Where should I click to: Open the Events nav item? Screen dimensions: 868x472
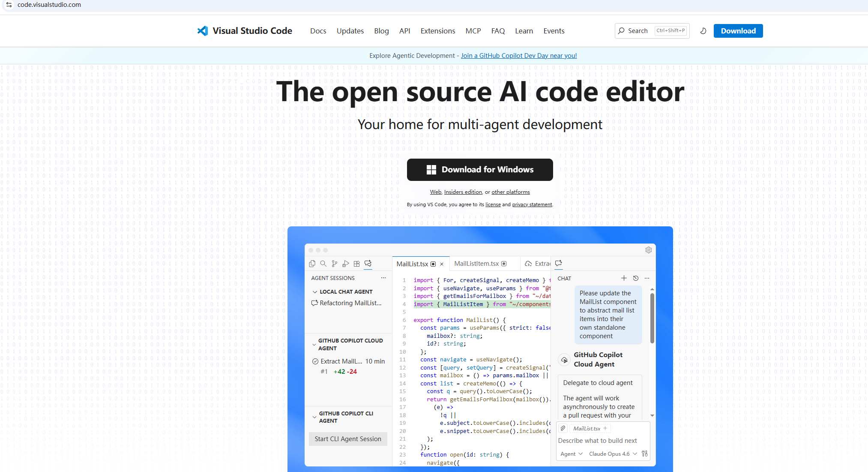click(554, 31)
